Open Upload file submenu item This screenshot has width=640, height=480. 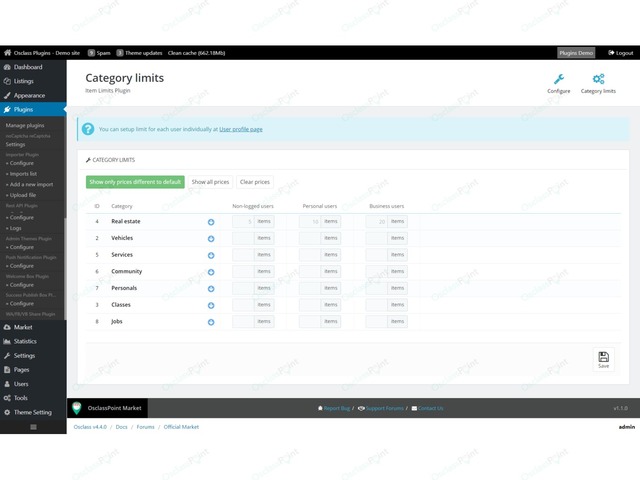tap(21, 195)
